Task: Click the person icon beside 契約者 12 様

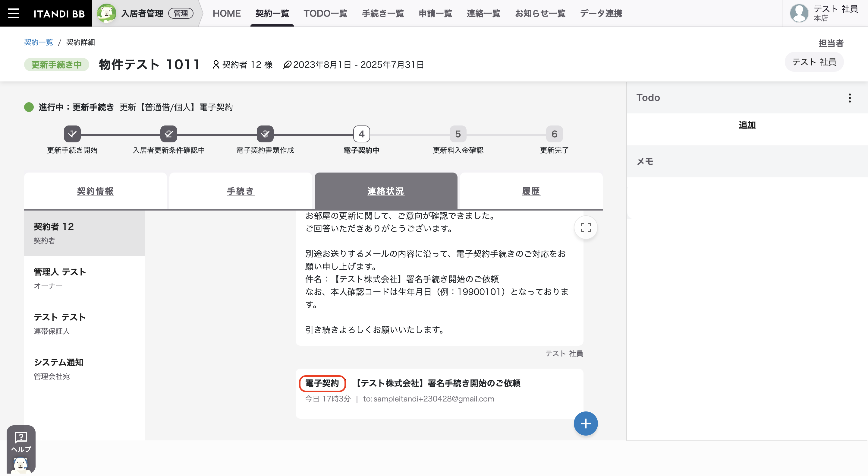Action: [216, 65]
